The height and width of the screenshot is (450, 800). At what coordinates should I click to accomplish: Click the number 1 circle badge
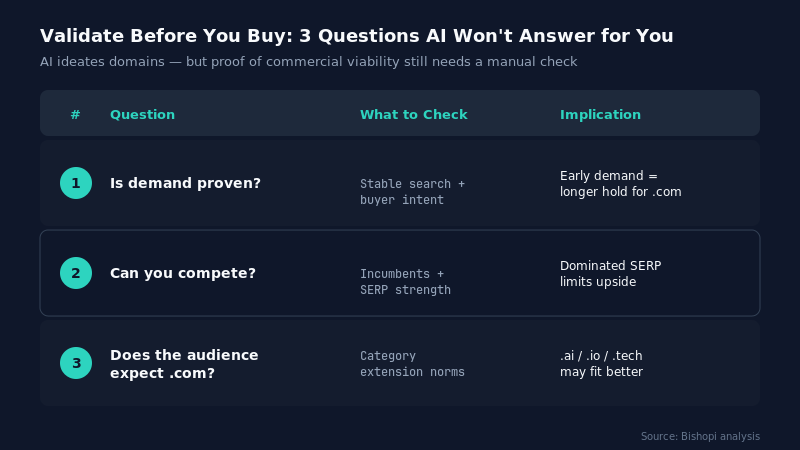[76, 183]
